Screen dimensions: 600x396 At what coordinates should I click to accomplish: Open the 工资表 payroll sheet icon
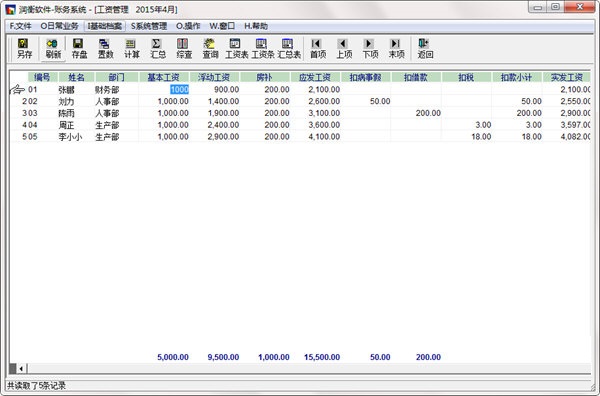click(236, 48)
